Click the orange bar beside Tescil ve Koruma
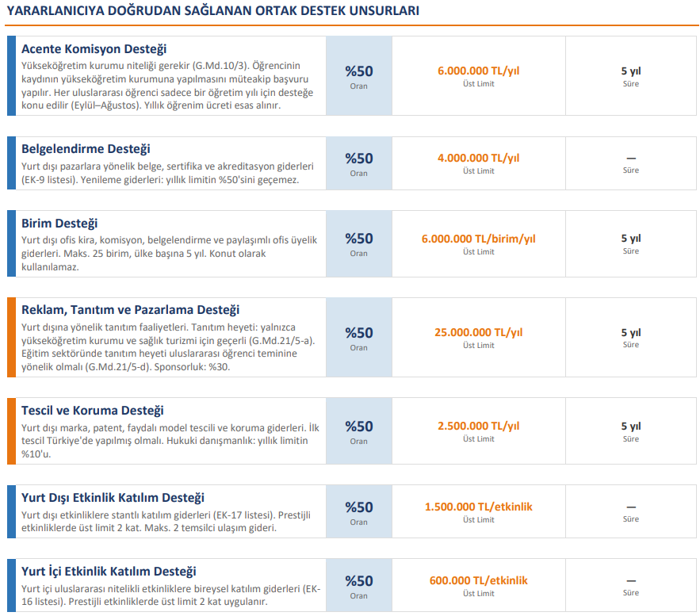The image size is (700, 616). pyautogui.click(x=11, y=430)
